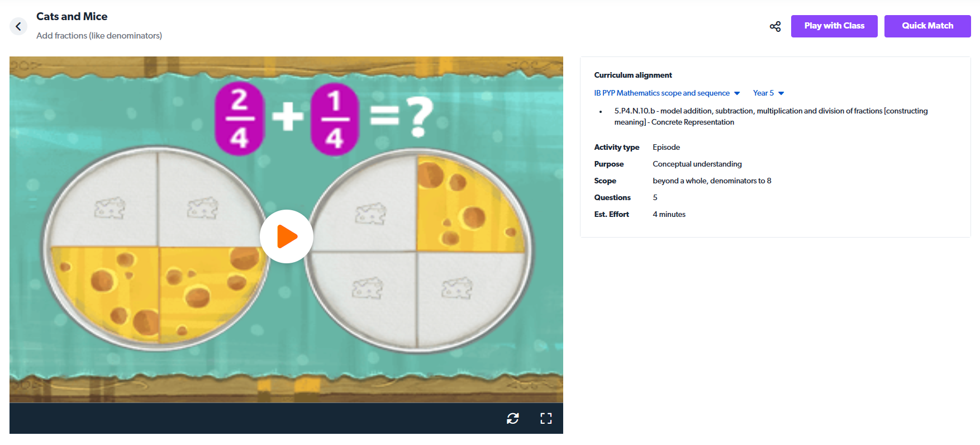Click the 2/4 fraction badge
Image resolution: width=980 pixels, height=445 pixels.
click(240, 119)
